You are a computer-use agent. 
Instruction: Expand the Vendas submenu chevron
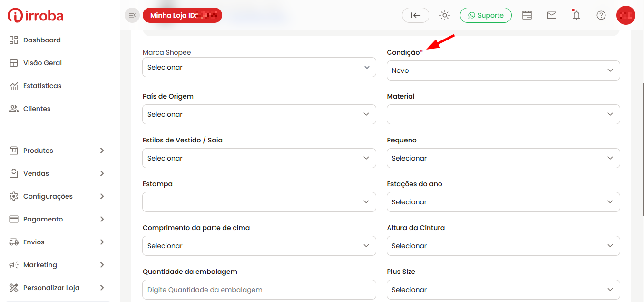click(102, 173)
